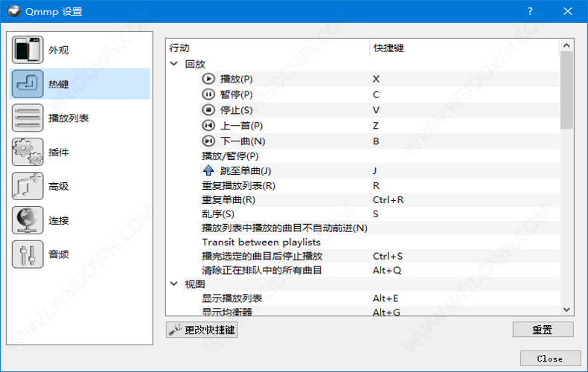Click the Ctrl+R shortcut cell
The width and height of the screenshot is (588, 372).
coord(388,200)
